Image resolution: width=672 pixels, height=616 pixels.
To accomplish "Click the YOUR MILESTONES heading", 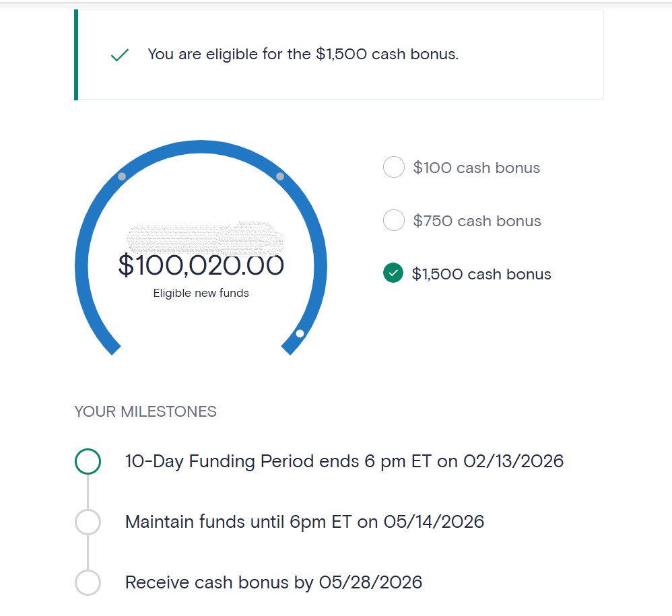I will pos(145,412).
